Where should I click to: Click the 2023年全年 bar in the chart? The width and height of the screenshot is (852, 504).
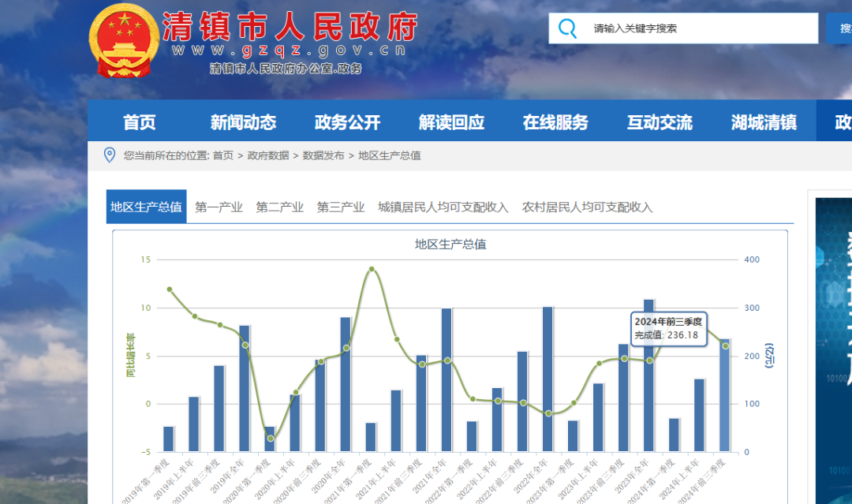pos(648,379)
